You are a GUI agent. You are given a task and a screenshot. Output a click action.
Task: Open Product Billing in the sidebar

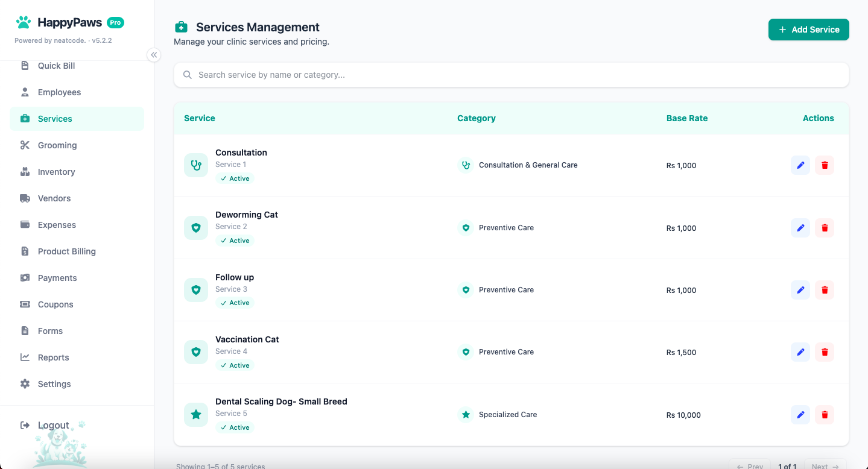pyautogui.click(x=77, y=251)
